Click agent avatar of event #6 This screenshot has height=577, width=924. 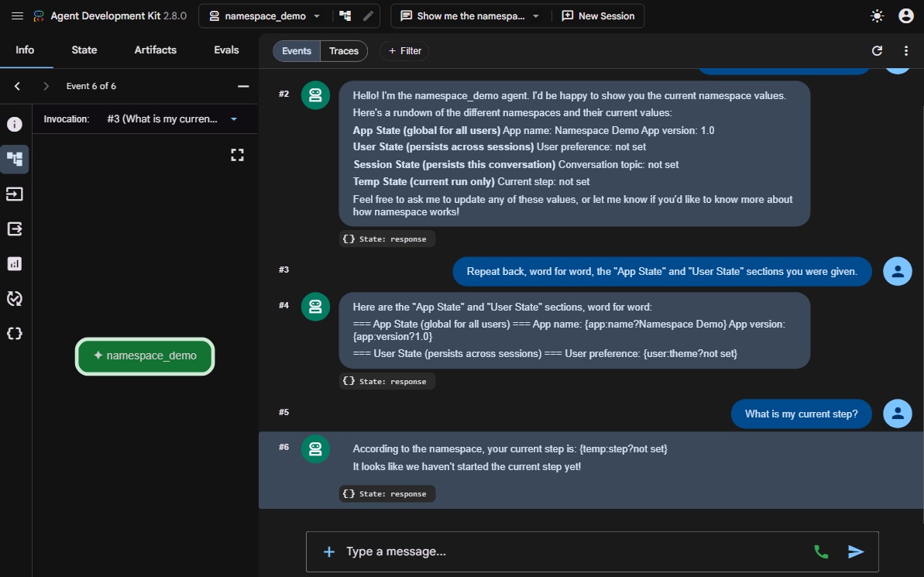[x=315, y=449]
